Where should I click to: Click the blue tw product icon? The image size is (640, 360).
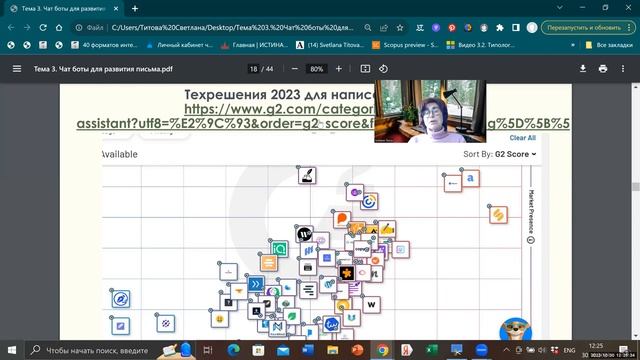click(x=331, y=324)
